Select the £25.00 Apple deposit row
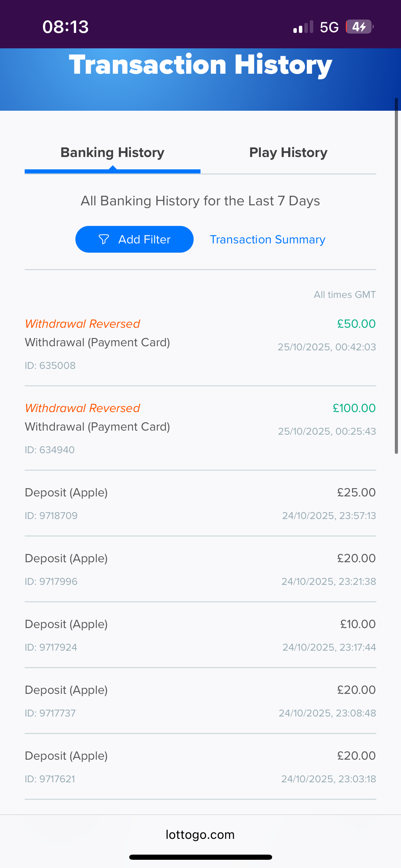This screenshot has width=401, height=868. click(x=200, y=503)
